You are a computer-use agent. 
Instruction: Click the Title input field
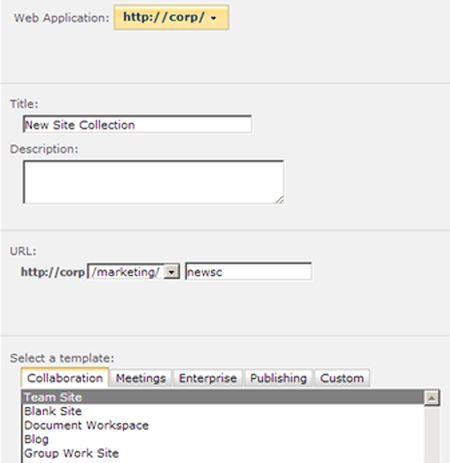click(x=137, y=124)
